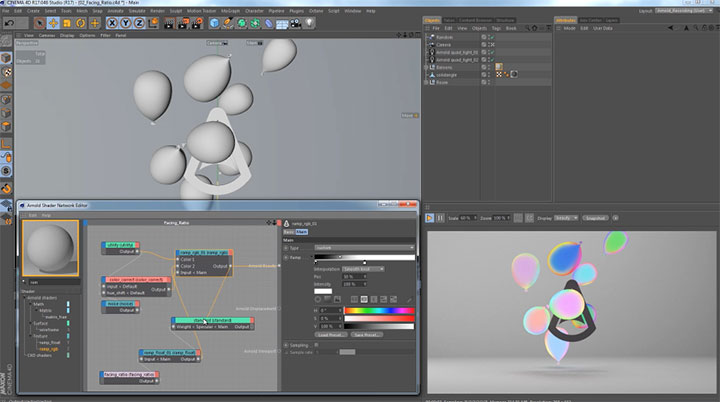Collapse the Math shader tree group
The height and width of the screenshot is (402, 720).
[30, 304]
